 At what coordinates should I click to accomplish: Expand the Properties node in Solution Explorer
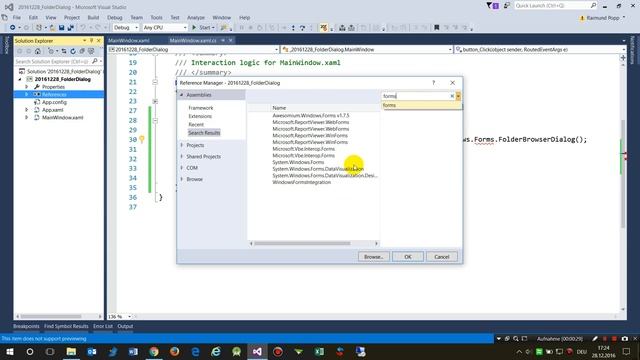pyautogui.click(x=27, y=87)
